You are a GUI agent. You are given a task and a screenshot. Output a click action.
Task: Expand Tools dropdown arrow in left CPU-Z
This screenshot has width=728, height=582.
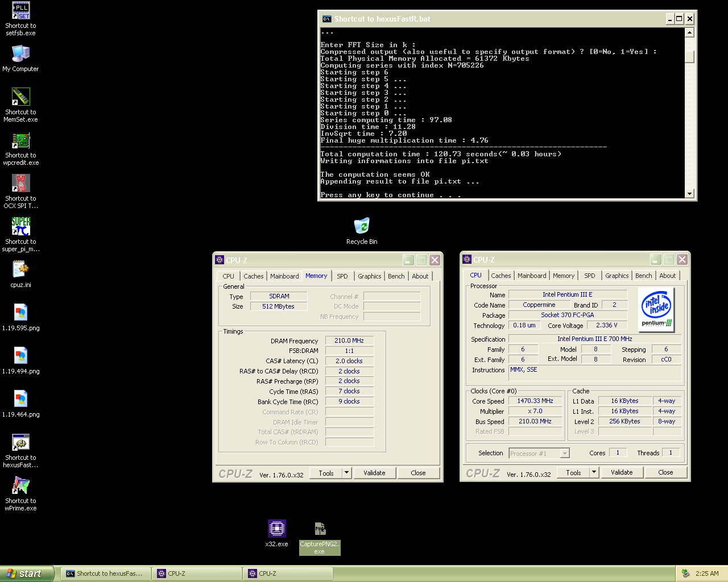(347, 473)
